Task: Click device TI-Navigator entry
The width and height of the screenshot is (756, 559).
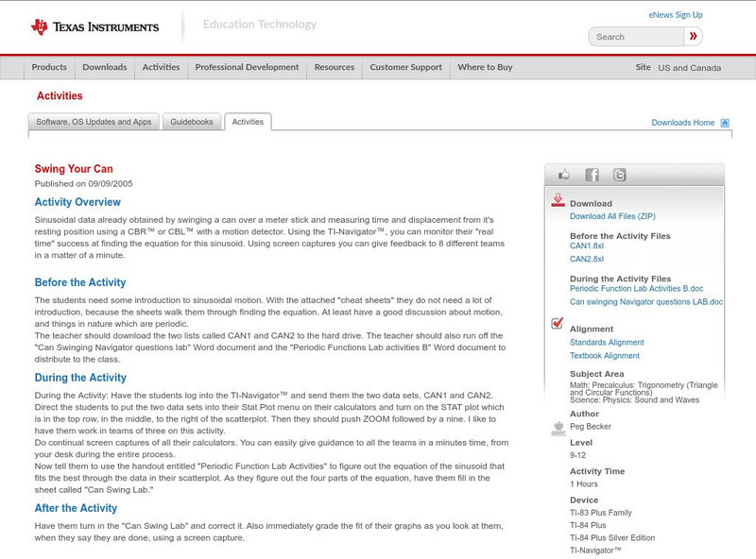Action: click(595, 551)
